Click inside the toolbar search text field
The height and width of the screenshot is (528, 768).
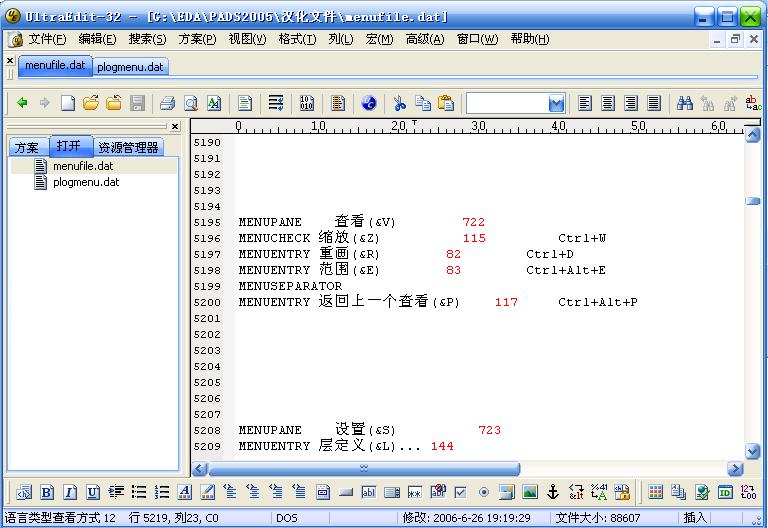[x=507, y=103]
